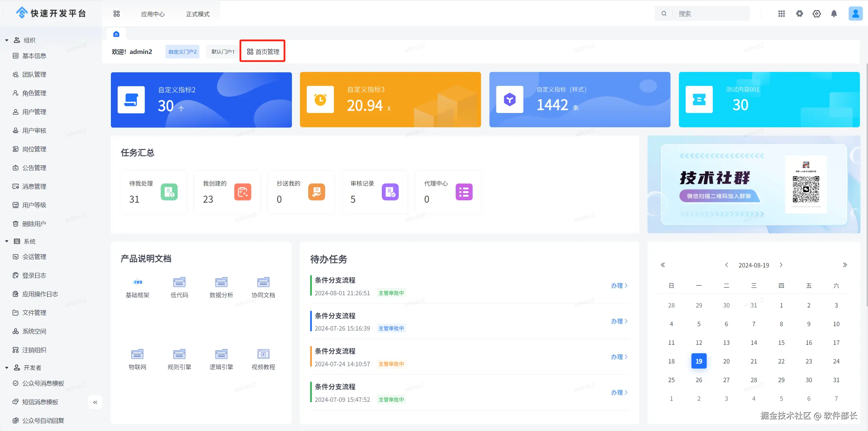
Task: Open the 代理中心 list icon
Action: click(464, 192)
